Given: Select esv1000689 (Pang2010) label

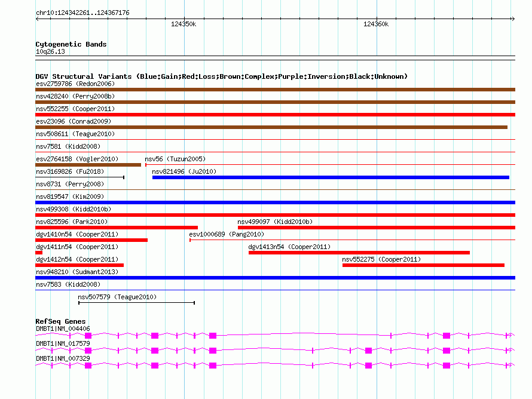Looking at the screenshot, I should click(x=227, y=234).
